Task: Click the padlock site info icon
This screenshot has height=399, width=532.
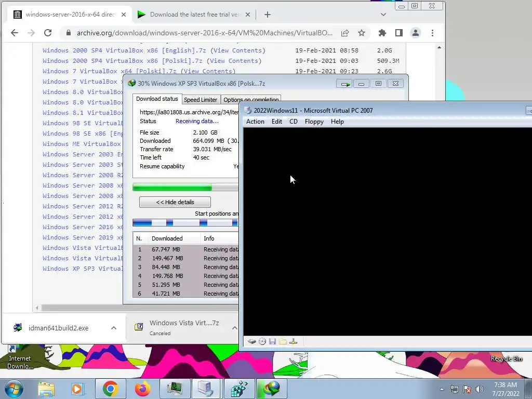Action: (69, 33)
